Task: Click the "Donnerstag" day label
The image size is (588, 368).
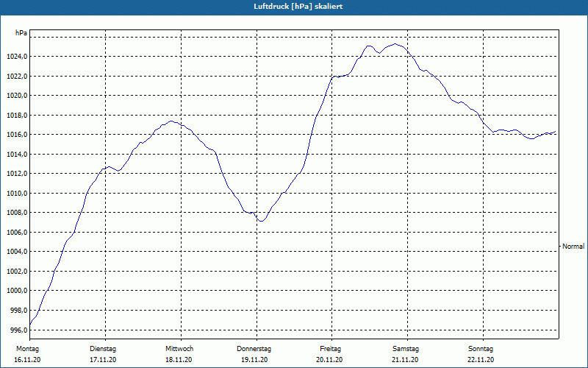Action: (254, 349)
